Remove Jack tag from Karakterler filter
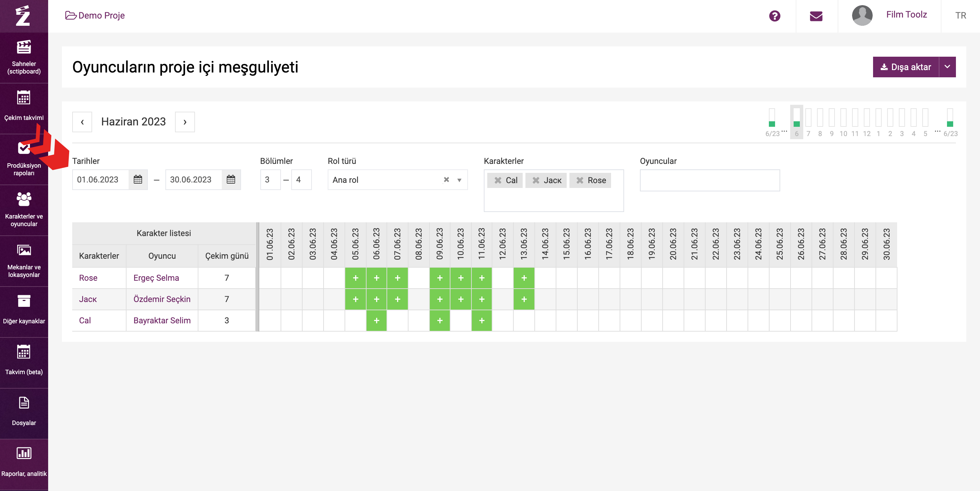Image resolution: width=980 pixels, height=491 pixels. point(536,180)
